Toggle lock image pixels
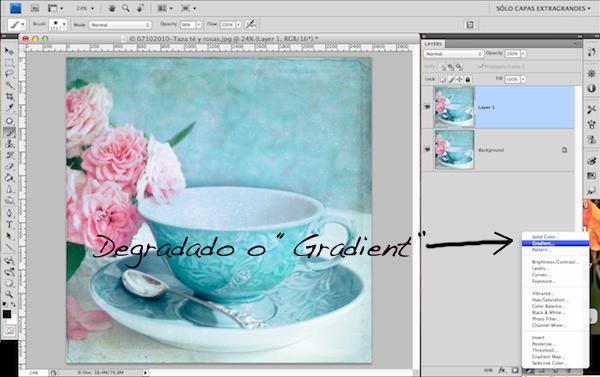This screenshot has height=377, width=600. (451, 79)
